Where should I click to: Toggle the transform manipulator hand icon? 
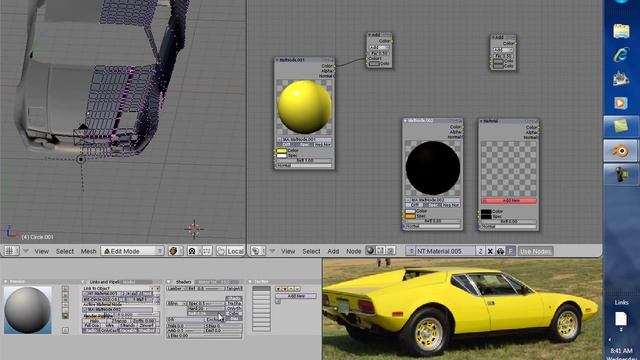221,251
